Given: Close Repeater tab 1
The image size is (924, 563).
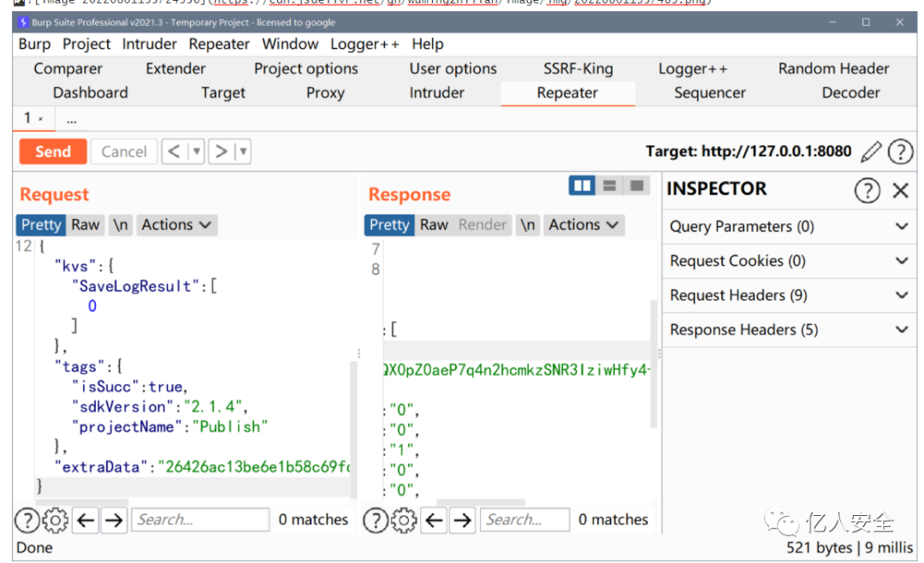Looking at the screenshot, I should pyautogui.click(x=41, y=119).
